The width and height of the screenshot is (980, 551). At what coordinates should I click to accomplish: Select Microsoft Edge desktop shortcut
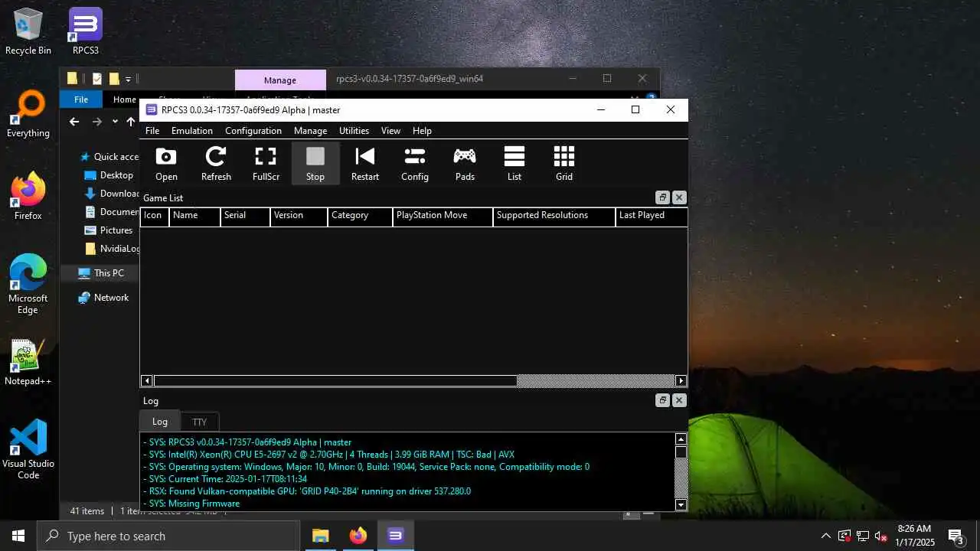(x=28, y=285)
